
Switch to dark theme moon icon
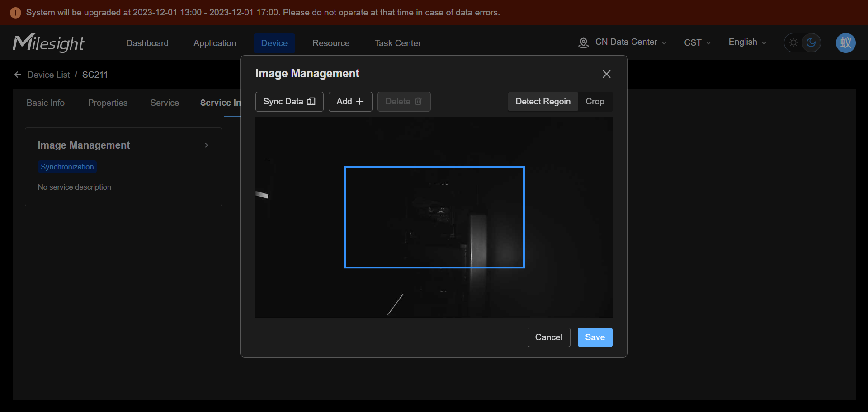pyautogui.click(x=811, y=42)
